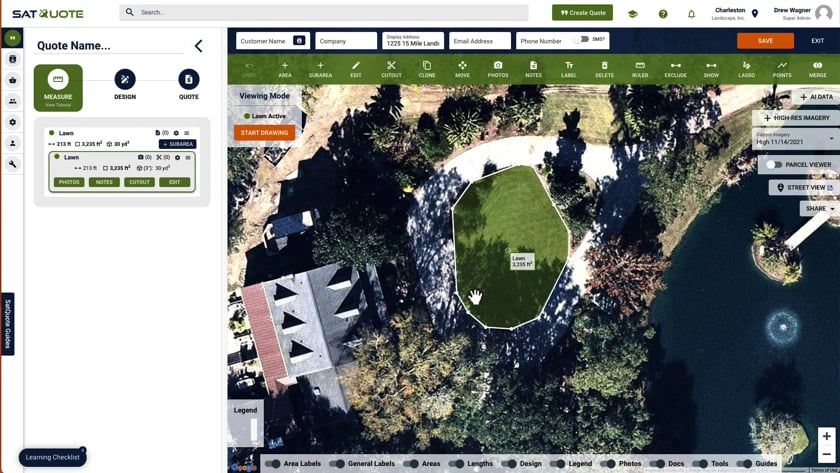
Task: Activate the Lasso tool
Action: (746, 69)
